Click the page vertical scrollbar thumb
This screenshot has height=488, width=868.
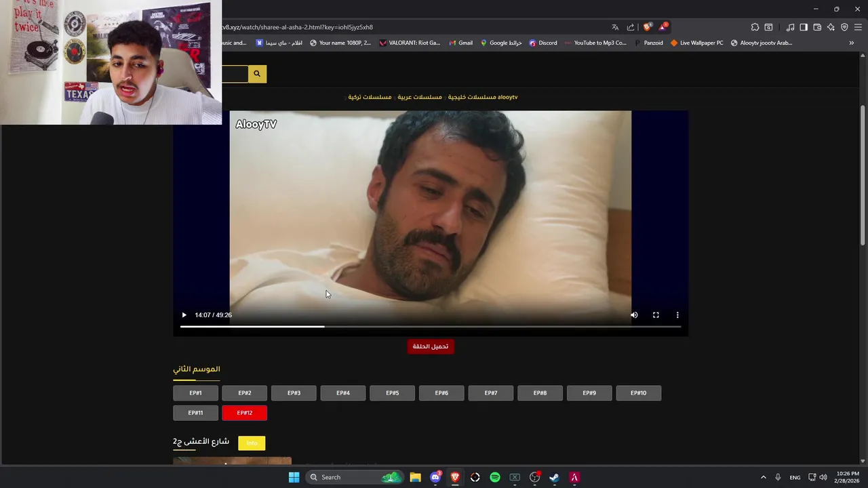pyautogui.click(x=863, y=175)
